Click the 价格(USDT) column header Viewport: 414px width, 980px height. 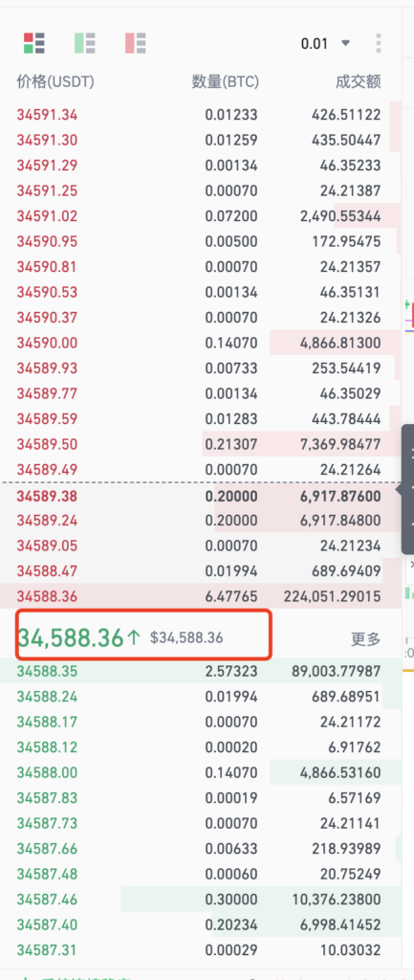54,81
